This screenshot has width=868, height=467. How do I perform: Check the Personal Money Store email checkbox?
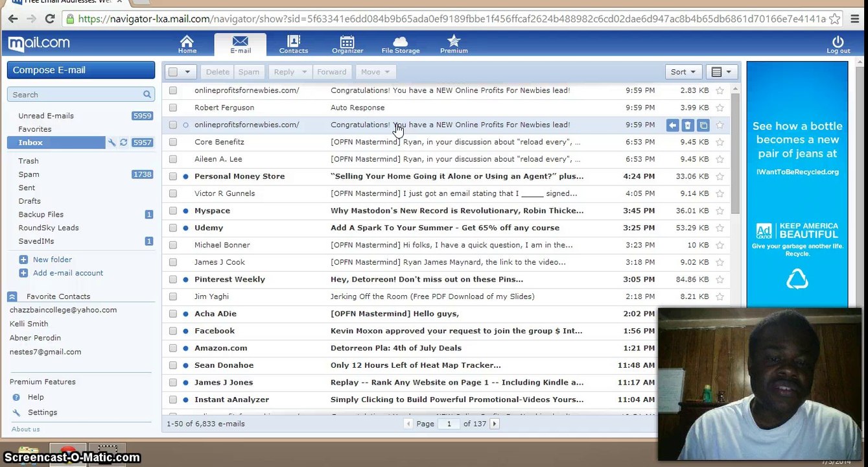[x=173, y=176]
